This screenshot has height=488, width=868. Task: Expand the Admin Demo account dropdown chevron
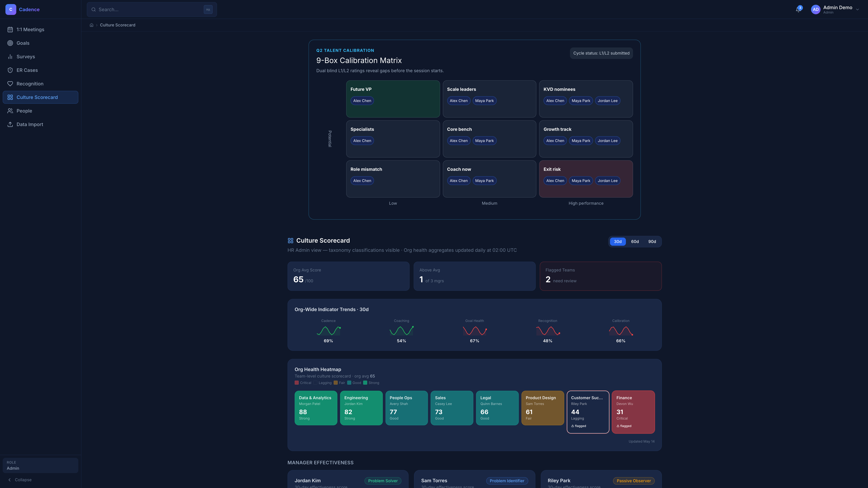click(857, 9)
